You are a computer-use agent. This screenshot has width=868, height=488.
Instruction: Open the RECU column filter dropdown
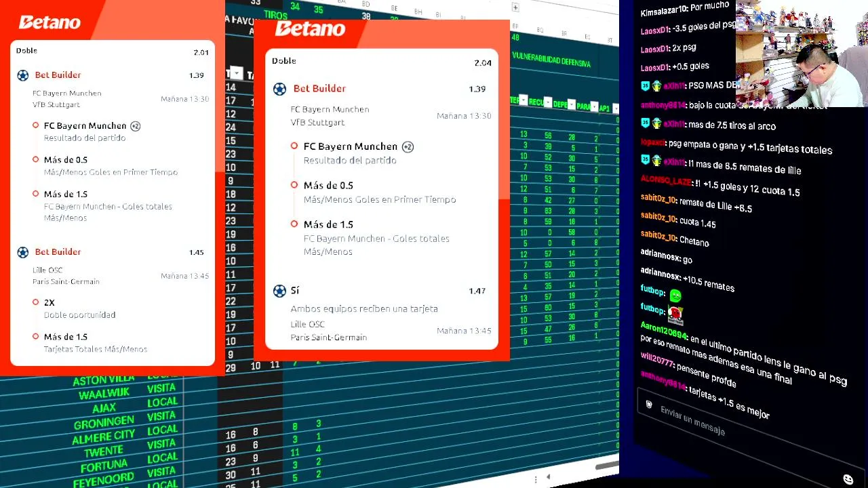(x=547, y=102)
